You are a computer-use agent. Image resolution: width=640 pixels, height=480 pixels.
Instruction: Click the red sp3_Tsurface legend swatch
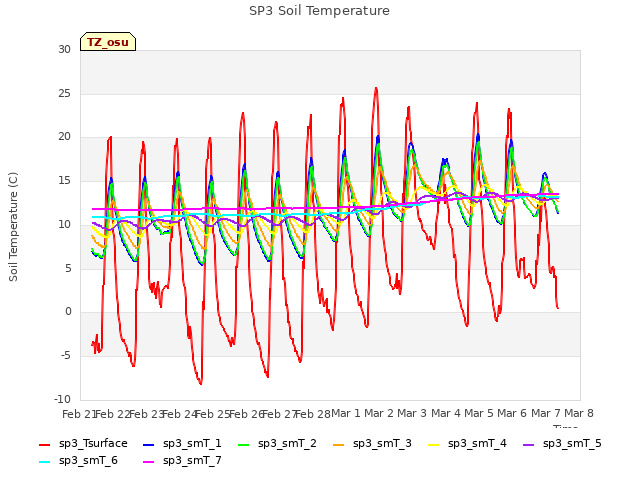[44, 444]
